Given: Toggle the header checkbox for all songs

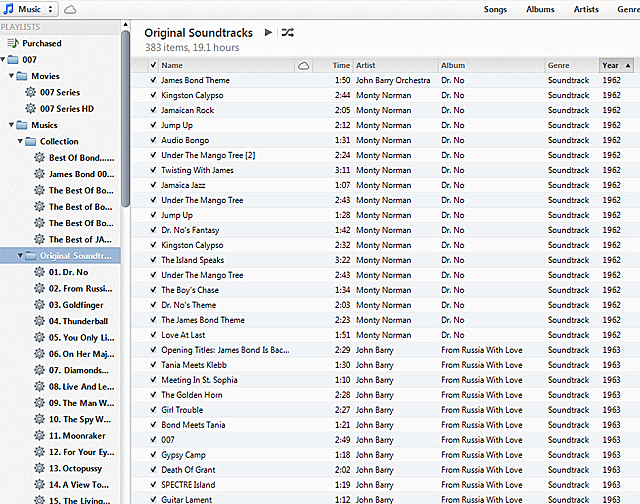Looking at the screenshot, I should (153, 65).
